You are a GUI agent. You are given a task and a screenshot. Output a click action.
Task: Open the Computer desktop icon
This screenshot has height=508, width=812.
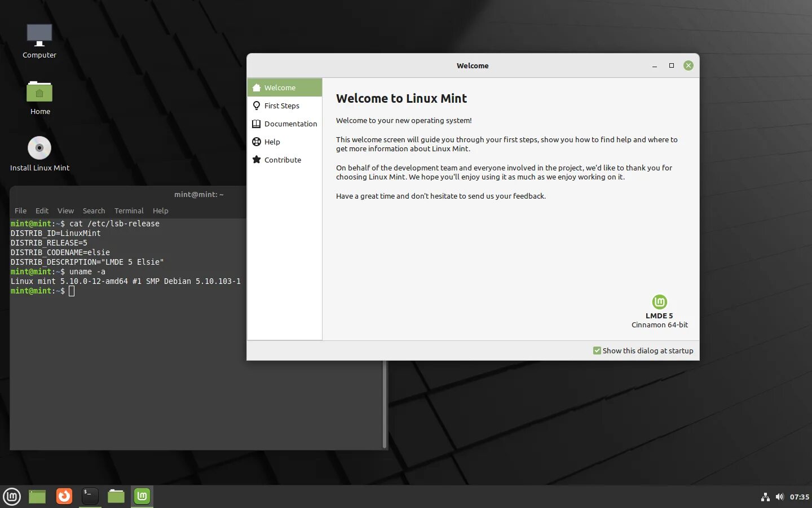click(39, 41)
